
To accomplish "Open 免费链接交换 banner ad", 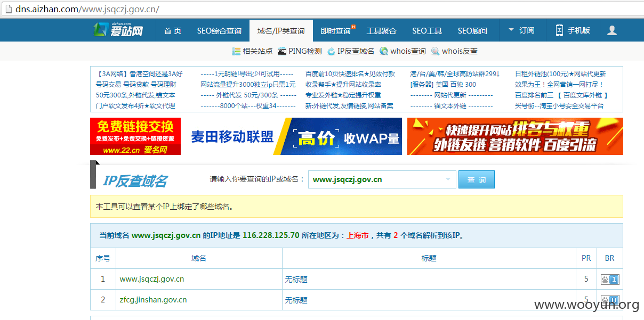I will (x=135, y=136).
